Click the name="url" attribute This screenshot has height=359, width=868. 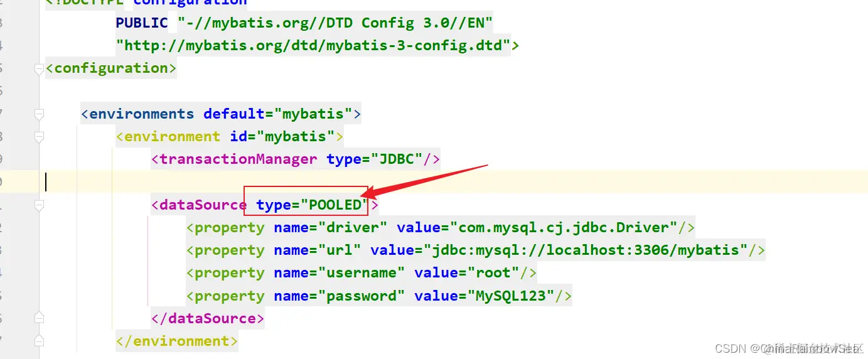tap(318, 250)
